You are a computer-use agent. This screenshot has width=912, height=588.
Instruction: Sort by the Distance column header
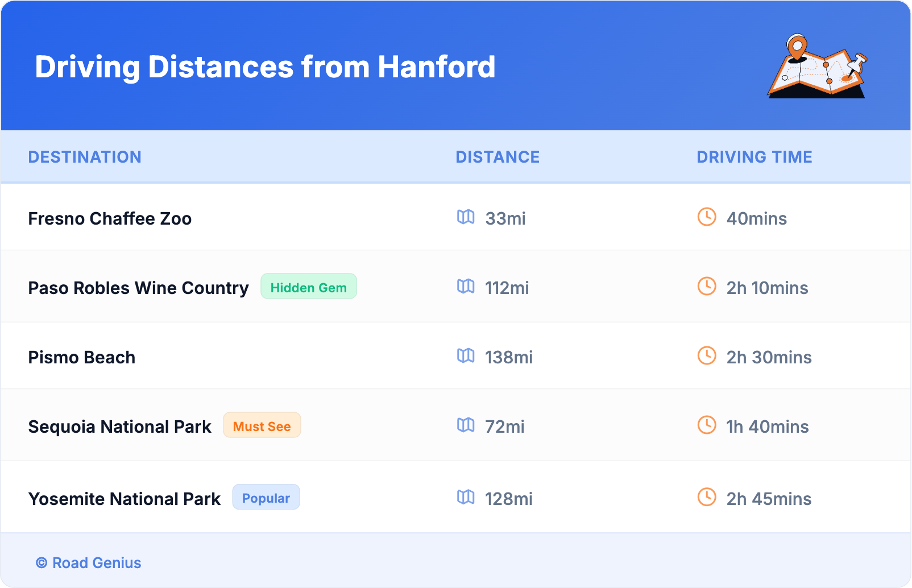pyautogui.click(x=498, y=157)
